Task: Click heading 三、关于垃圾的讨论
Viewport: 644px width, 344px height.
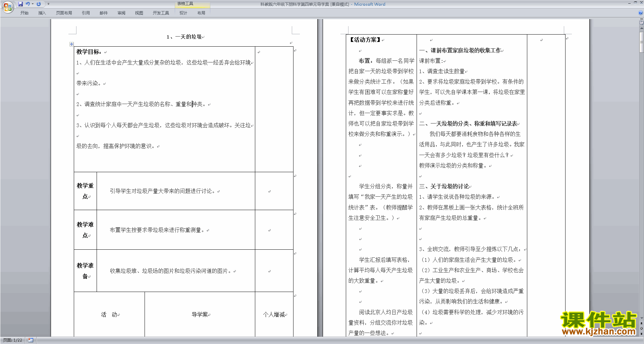Action: click(x=444, y=186)
